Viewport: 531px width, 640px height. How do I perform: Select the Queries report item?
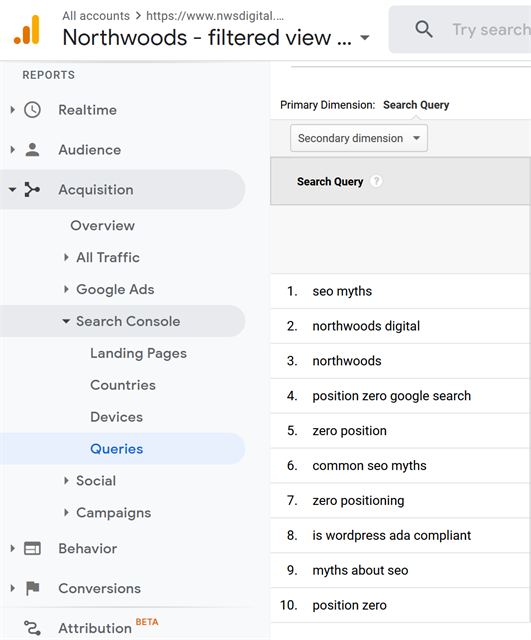pyautogui.click(x=117, y=449)
